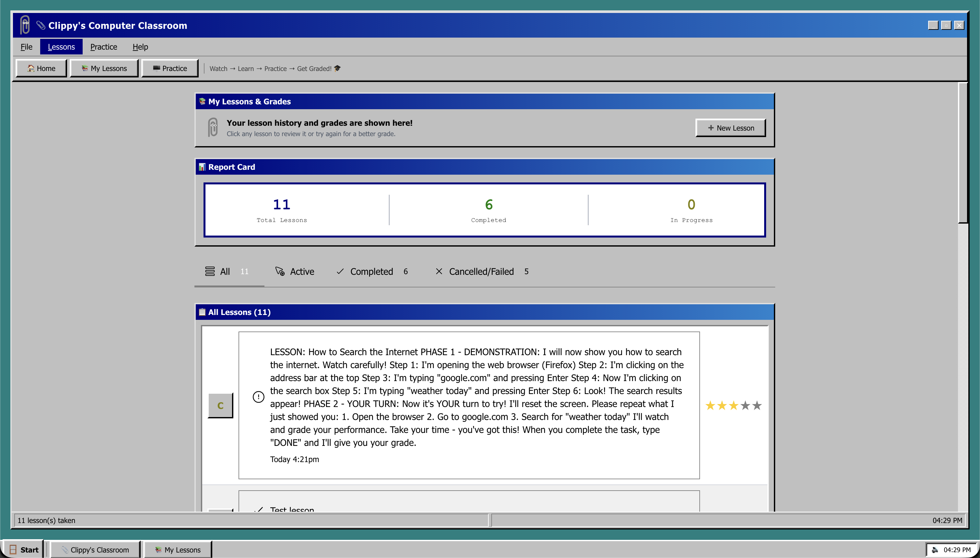Image resolution: width=980 pixels, height=558 pixels.
Task: Click the Clippy mascot beside lesson history text
Action: coord(213,128)
